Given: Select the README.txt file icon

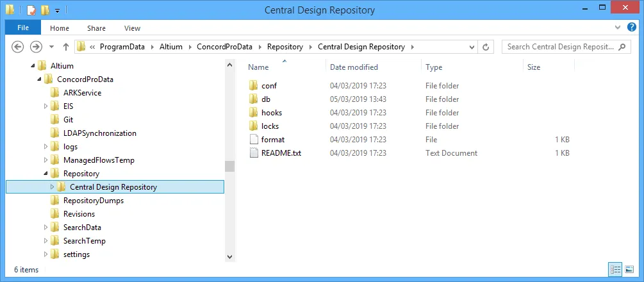Looking at the screenshot, I should [254, 153].
